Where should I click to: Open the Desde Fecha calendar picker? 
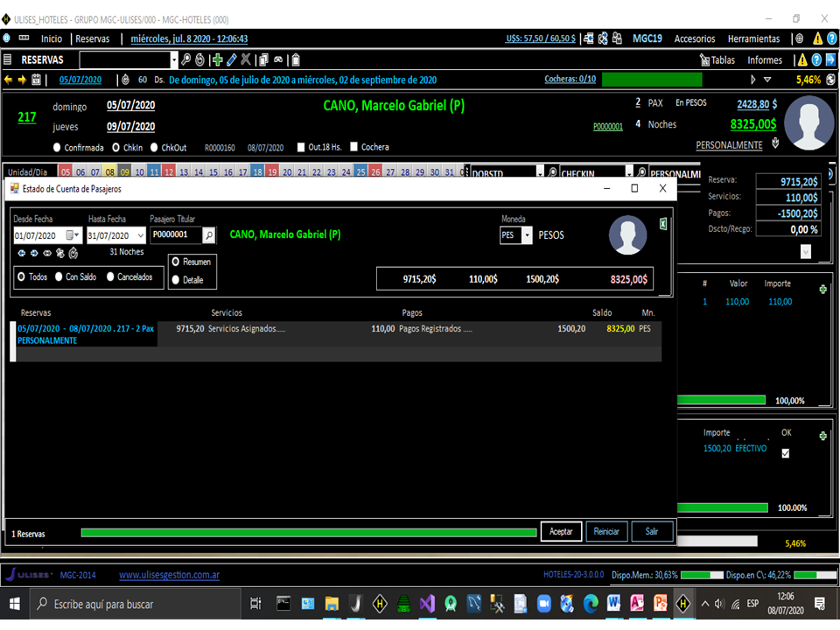coord(73,234)
